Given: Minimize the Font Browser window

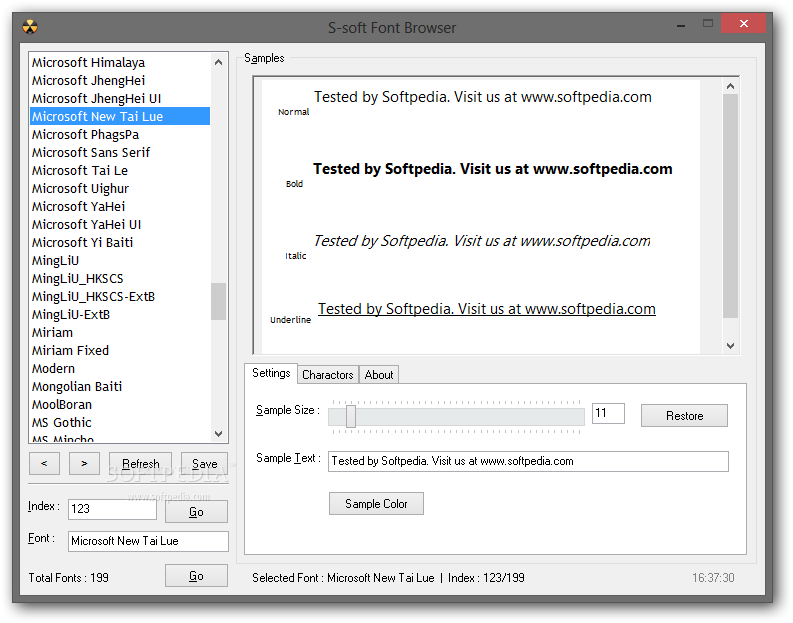Looking at the screenshot, I should [681, 24].
